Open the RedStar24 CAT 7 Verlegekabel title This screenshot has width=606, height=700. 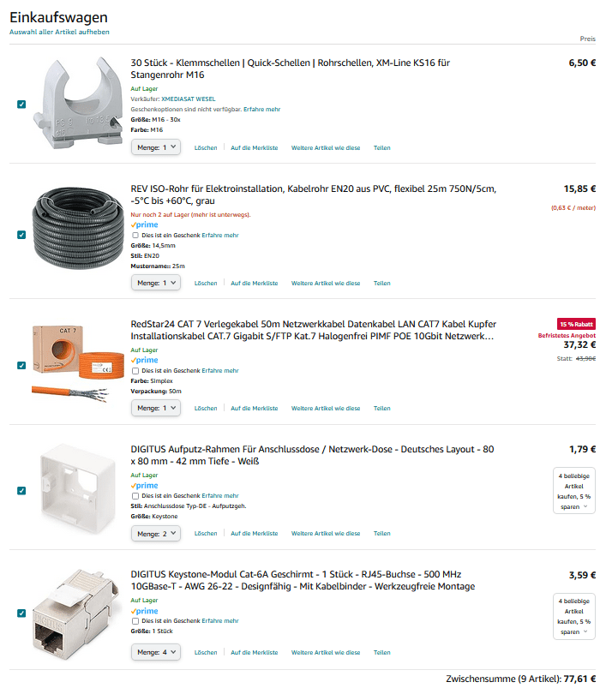(313, 330)
